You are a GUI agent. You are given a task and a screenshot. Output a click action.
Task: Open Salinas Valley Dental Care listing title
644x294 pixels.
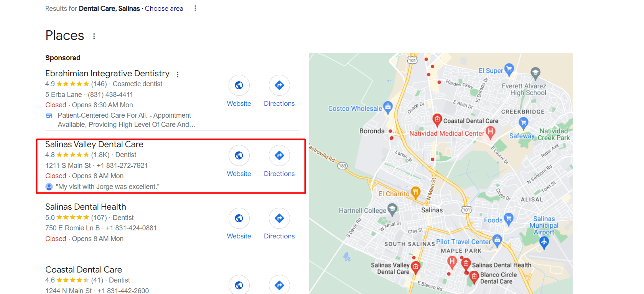(94, 144)
